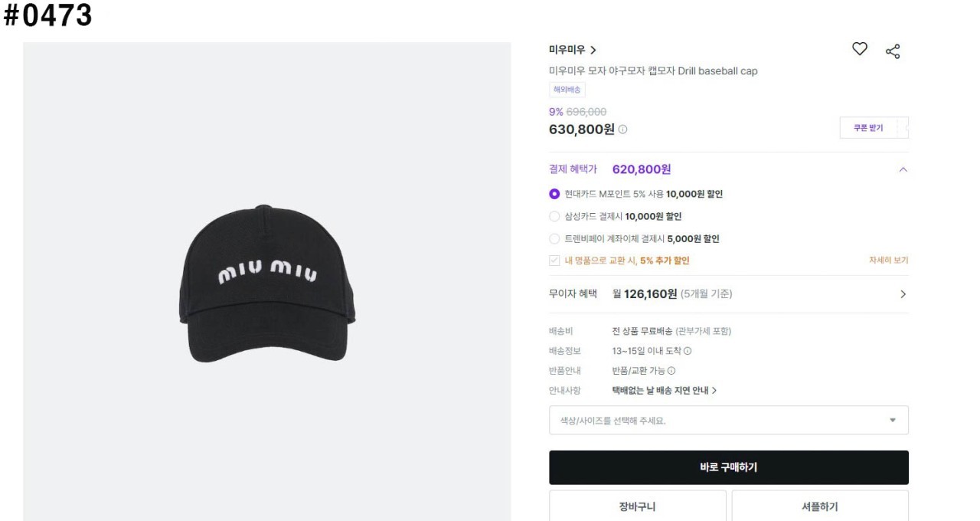The height and width of the screenshot is (521, 980).
Task: Add item with the 장바구니 button
Action: 637,506
